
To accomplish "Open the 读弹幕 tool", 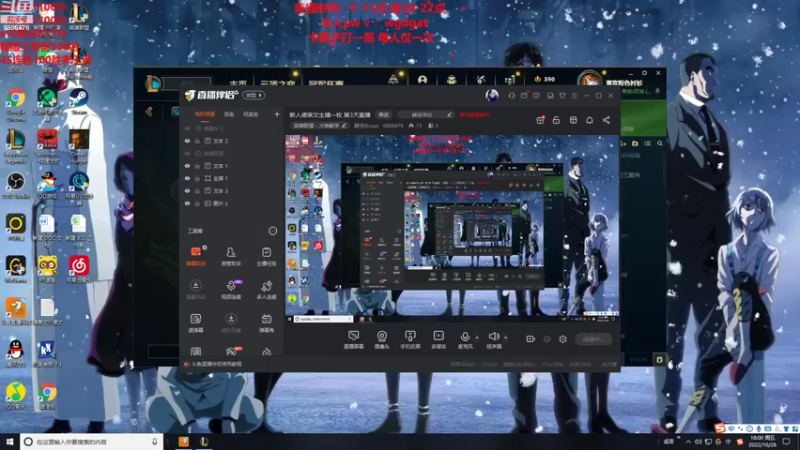I will point(196,323).
